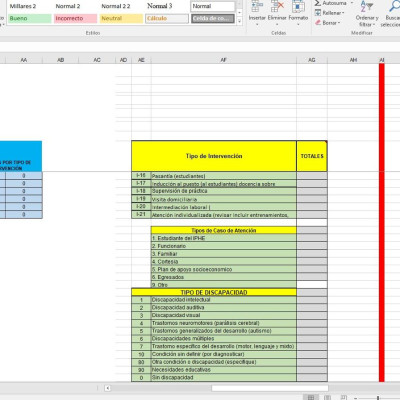Click the Insertar cells icon
This screenshot has width=400, height=400.
click(x=257, y=6)
